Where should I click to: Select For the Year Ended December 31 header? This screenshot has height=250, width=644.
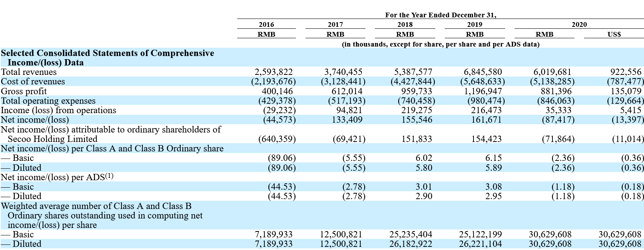point(441,15)
